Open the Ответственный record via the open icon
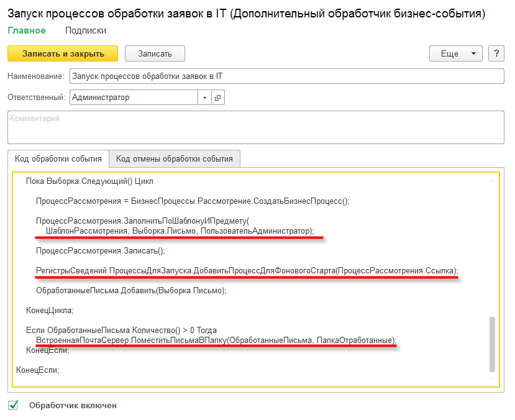This screenshot has width=515, height=420. (217, 98)
